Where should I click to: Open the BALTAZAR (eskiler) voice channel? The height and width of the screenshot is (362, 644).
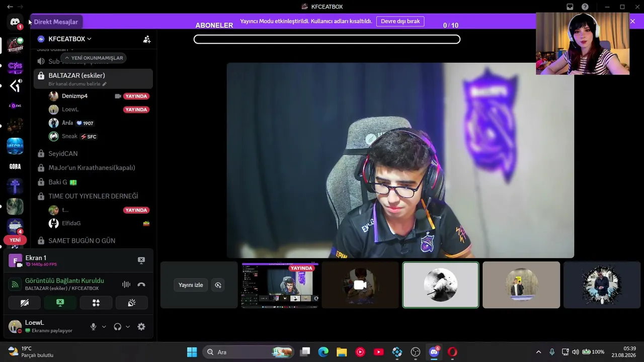click(93, 78)
